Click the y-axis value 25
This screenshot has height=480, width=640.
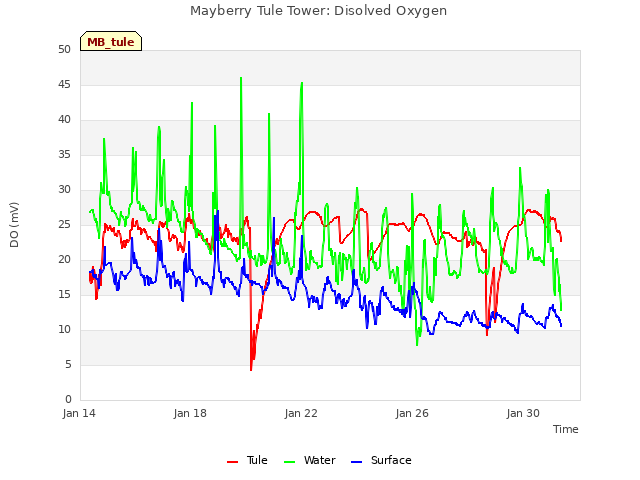[x=64, y=224]
